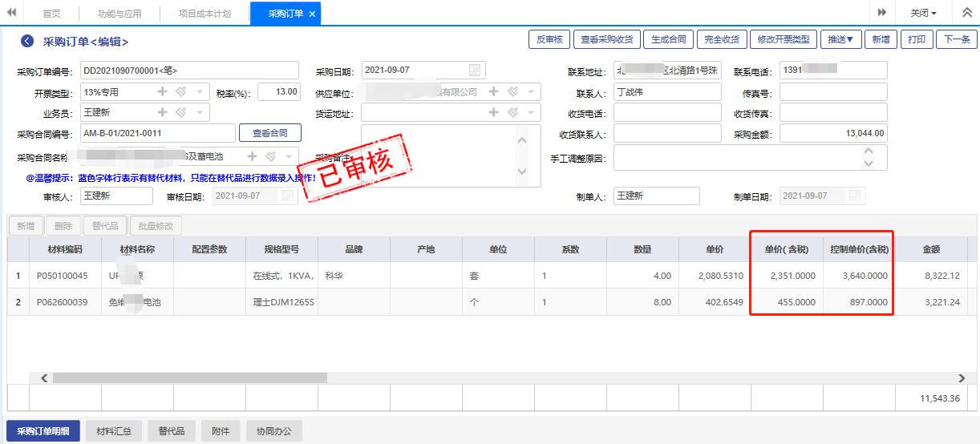The height and width of the screenshot is (444, 980).
Task: Open the calendar picker for 采购日期
Action: [x=475, y=71]
